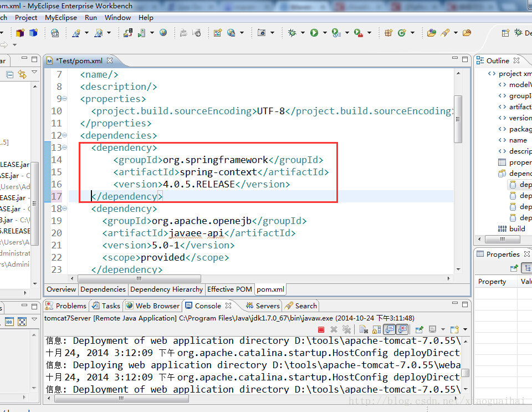
Task: Click the Debug perspective button
Action: point(523,33)
